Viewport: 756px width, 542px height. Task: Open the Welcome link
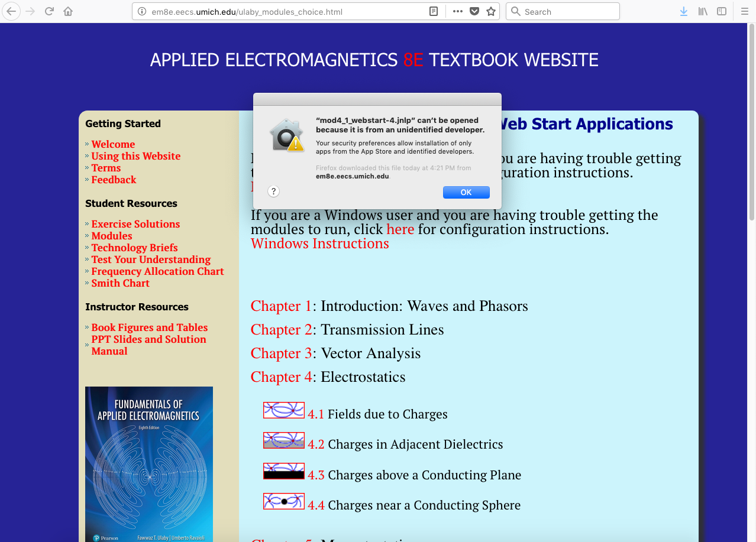(x=113, y=144)
